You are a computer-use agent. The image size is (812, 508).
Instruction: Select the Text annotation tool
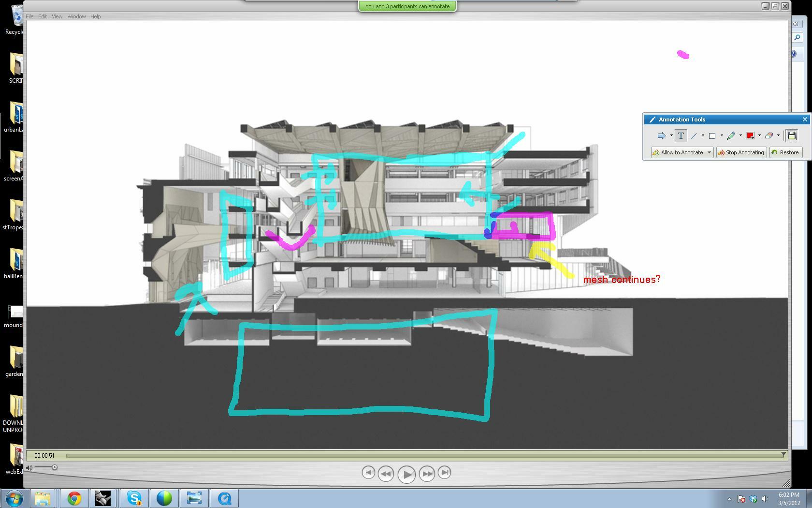[681, 136]
